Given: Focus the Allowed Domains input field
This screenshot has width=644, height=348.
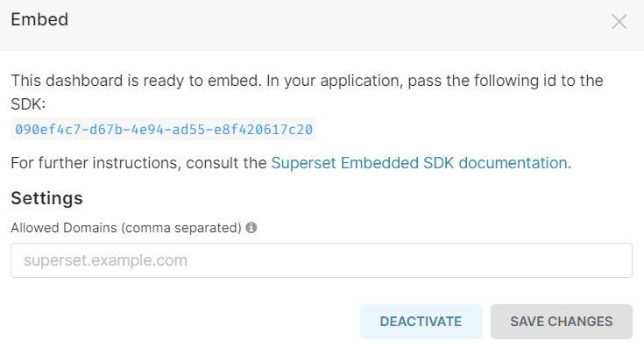Looking at the screenshot, I should (x=322, y=260).
